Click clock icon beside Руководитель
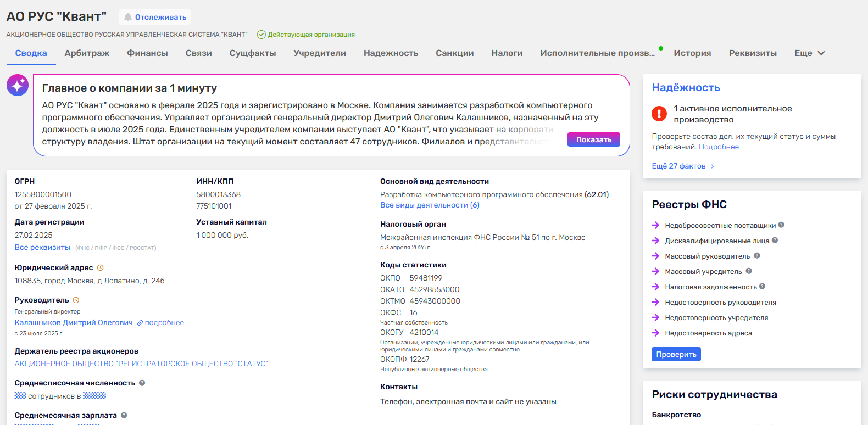The image size is (868, 425). [76, 300]
